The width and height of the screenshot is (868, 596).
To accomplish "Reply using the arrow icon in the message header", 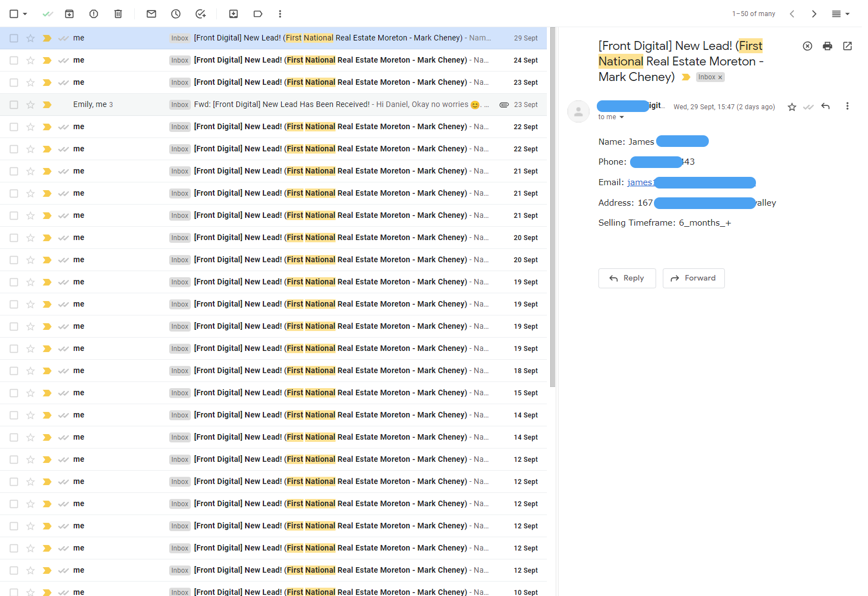I will point(825,106).
